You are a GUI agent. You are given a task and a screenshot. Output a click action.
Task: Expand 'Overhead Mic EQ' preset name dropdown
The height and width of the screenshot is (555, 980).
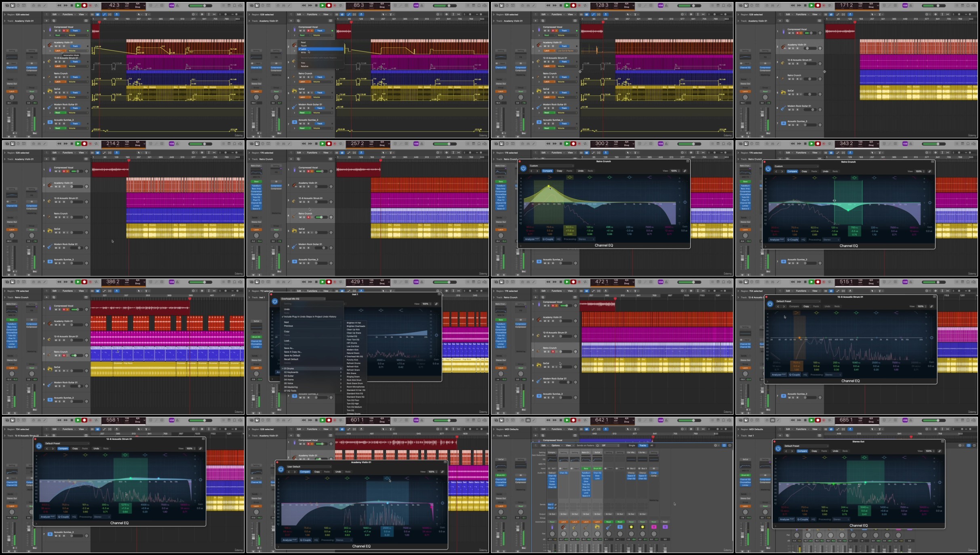(x=303, y=299)
